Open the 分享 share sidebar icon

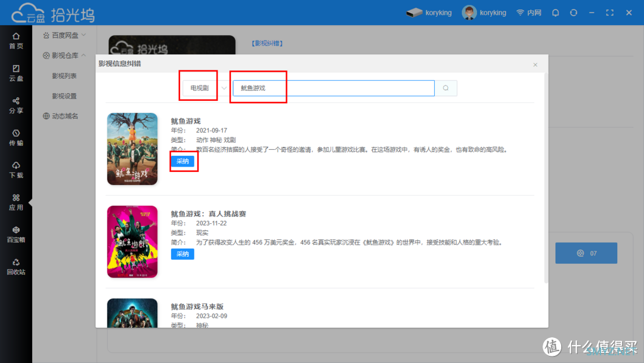coord(16,105)
